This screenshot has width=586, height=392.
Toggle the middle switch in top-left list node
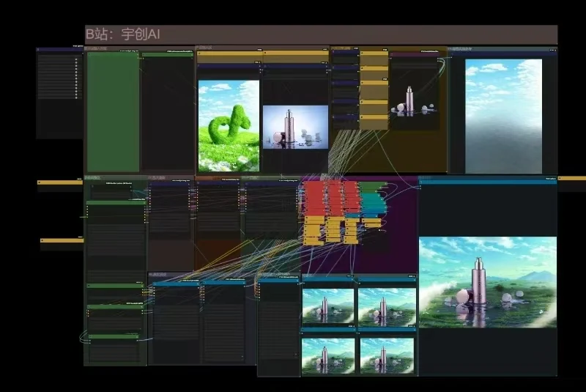pos(76,78)
